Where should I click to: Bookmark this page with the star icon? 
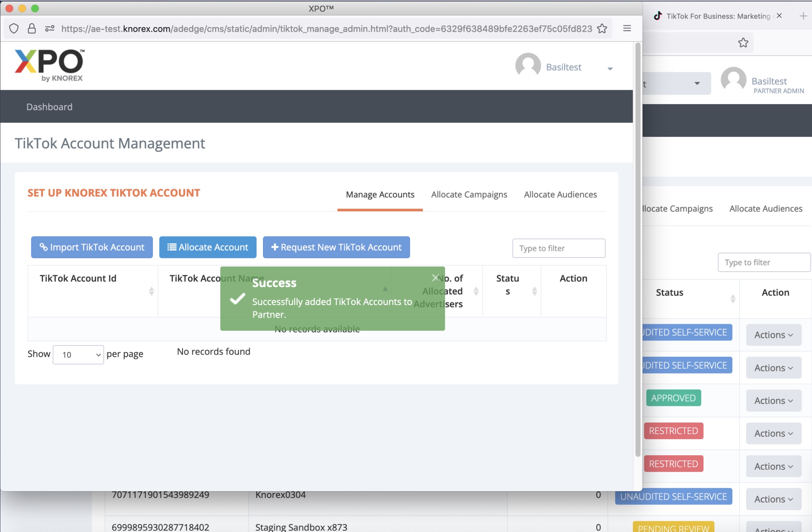602,28
